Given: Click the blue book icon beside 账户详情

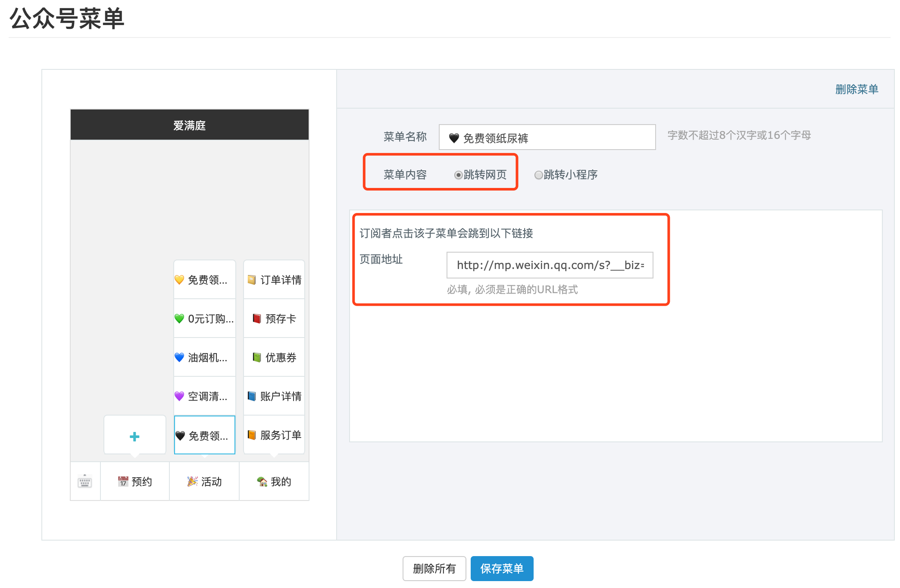Looking at the screenshot, I should point(252,396).
